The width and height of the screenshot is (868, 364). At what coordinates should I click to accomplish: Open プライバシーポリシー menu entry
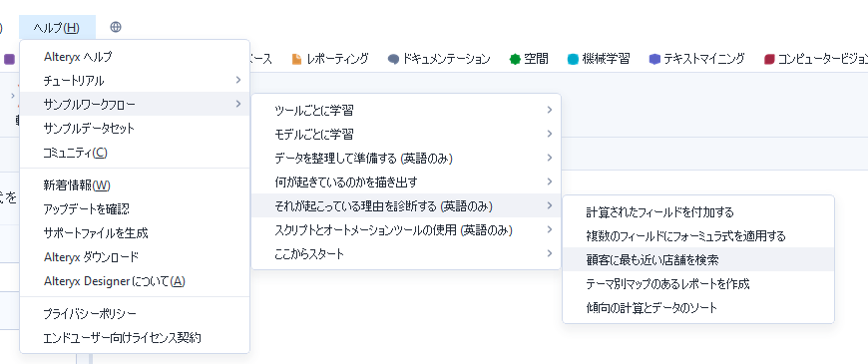(x=135, y=314)
